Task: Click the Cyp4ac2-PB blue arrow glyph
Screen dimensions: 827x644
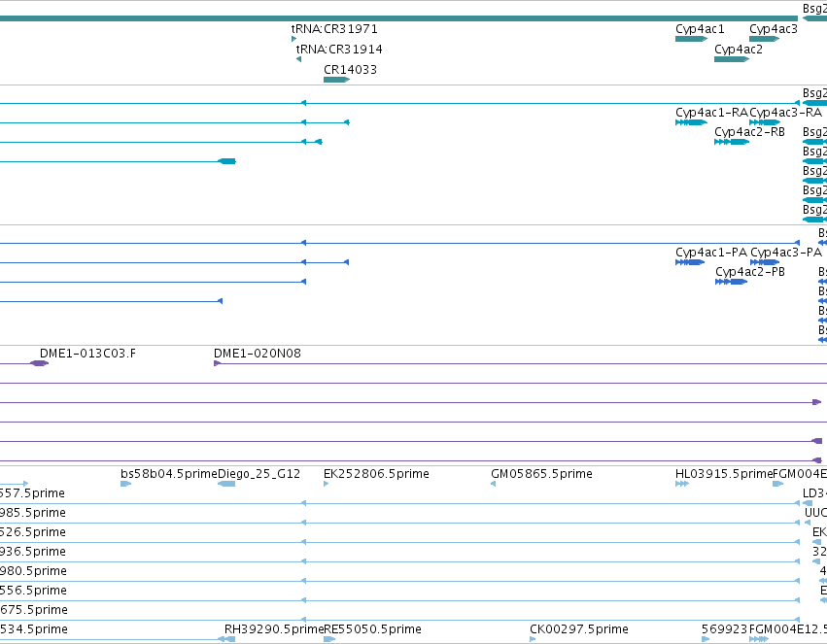Action: (x=731, y=282)
